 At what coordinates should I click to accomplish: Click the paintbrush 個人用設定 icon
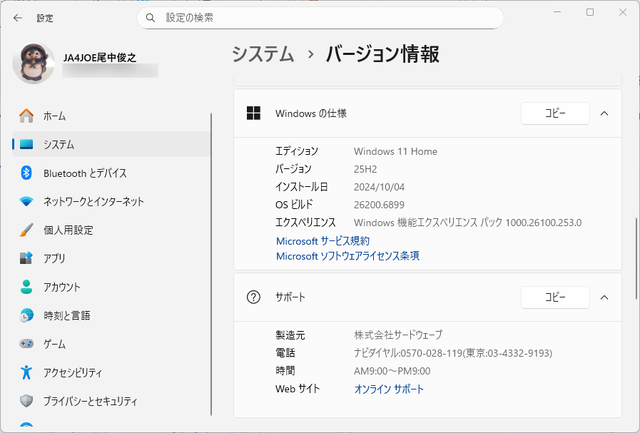click(x=27, y=230)
